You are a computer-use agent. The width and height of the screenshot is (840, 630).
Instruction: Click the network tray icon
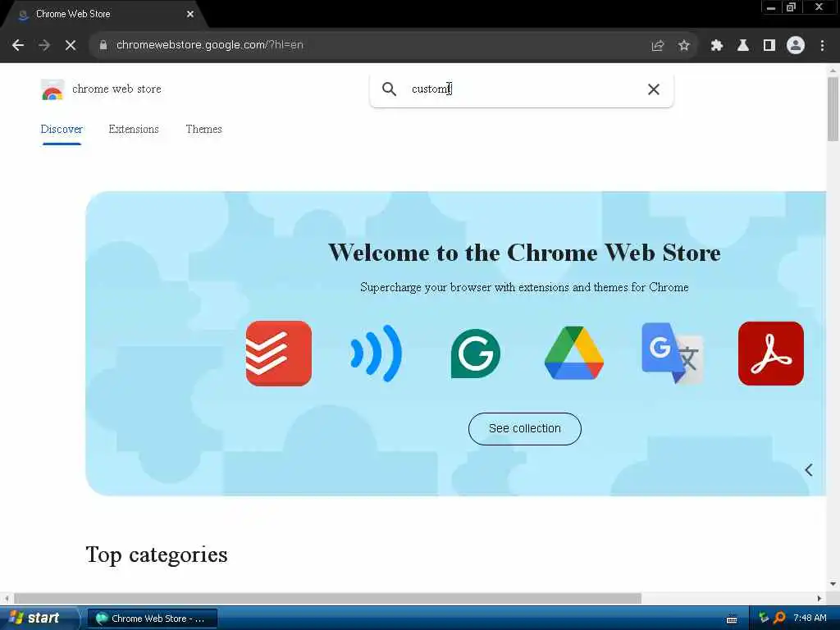coord(763,618)
